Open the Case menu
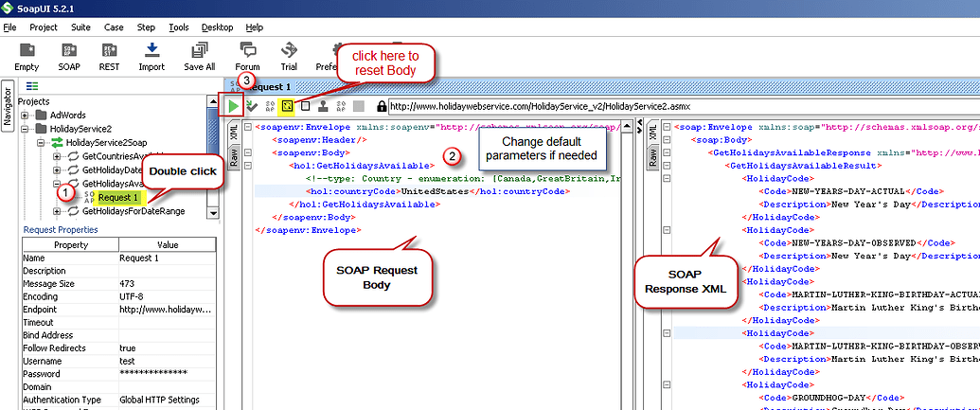Viewport: 980px width, 410px height. [x=114, y=27]
